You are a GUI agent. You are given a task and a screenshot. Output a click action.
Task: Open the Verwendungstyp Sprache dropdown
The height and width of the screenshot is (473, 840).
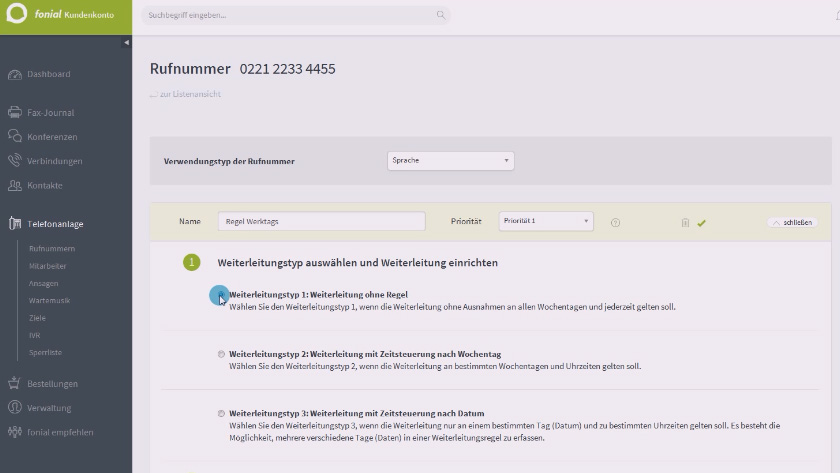[451, 161]
